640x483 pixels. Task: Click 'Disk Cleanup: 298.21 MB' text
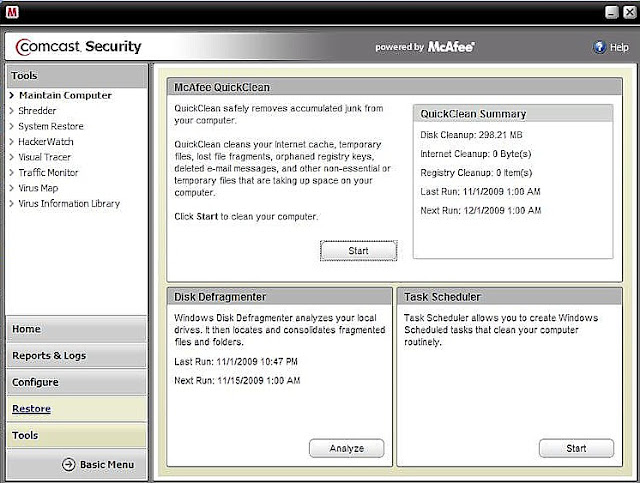(471, 135)
